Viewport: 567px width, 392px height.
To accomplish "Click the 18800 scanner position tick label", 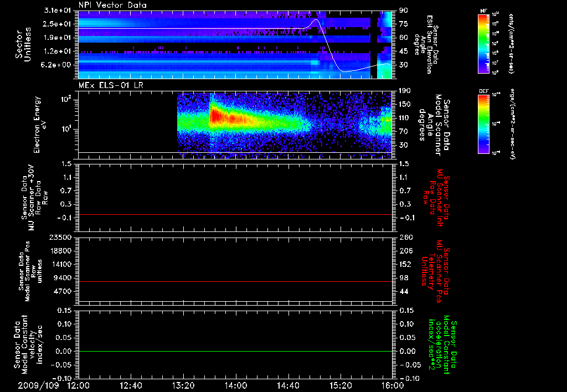I will click(61, 251).
